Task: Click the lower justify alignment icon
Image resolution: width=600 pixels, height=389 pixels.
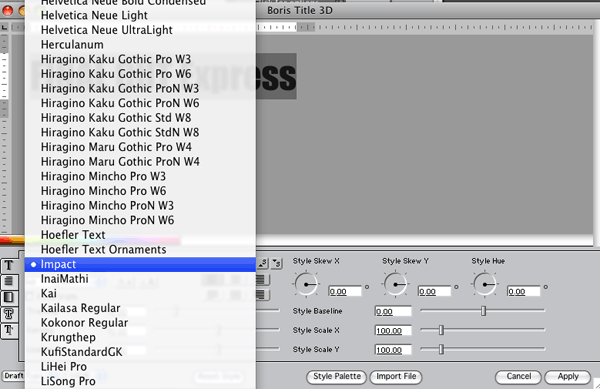Action: tap(262, 295)
